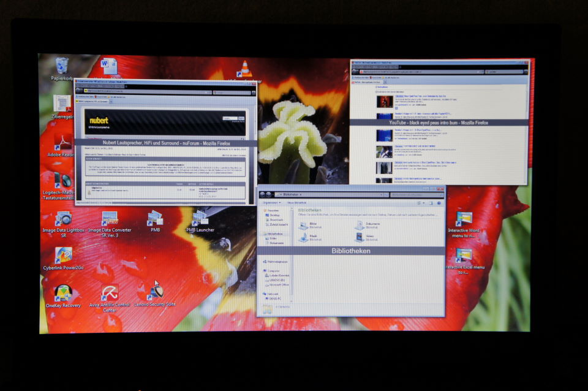588x391 pixels.
Task: Switch to the YouTube Firefox window preview
Action: point(439,123)
